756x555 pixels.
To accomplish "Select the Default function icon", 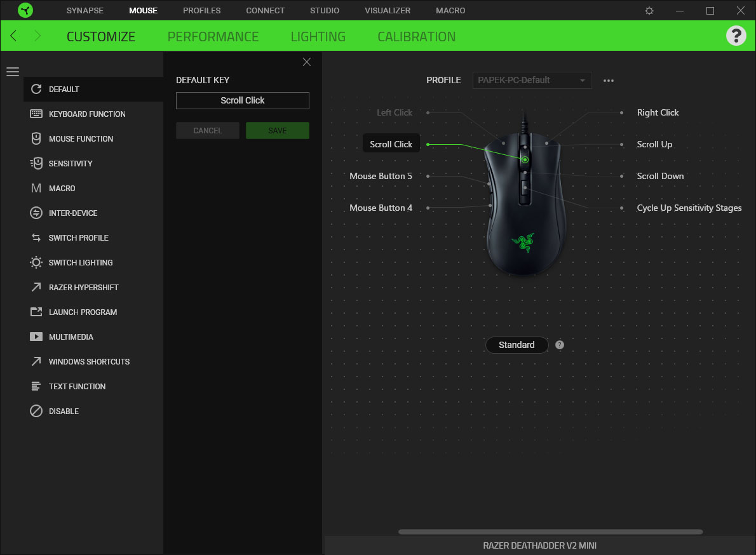I will pyautogui.click(x=36, y=89).
